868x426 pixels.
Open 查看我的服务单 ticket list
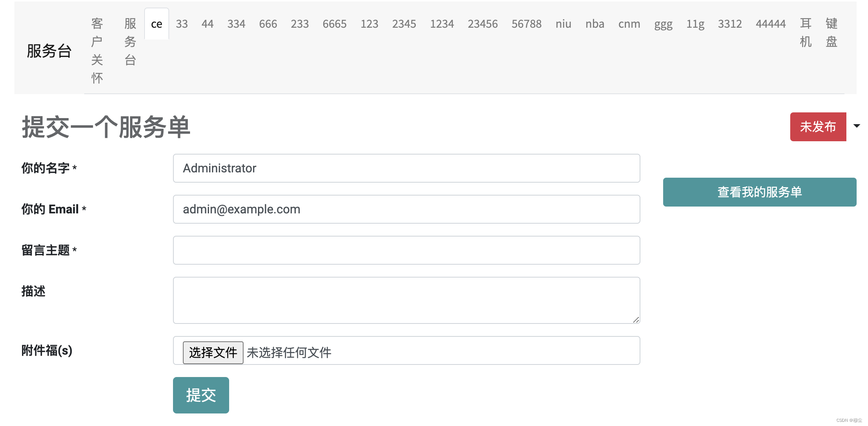coord(759,192)
